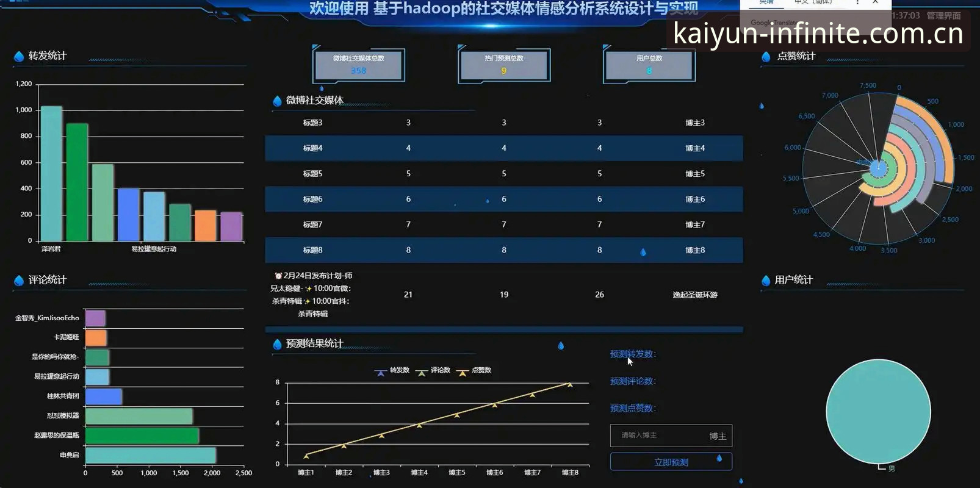Click the 卡泥姬旺 orange bar in 评论统计
This screenshot has height=488, width=980.
pyautogui.click(x=96, y=338)
